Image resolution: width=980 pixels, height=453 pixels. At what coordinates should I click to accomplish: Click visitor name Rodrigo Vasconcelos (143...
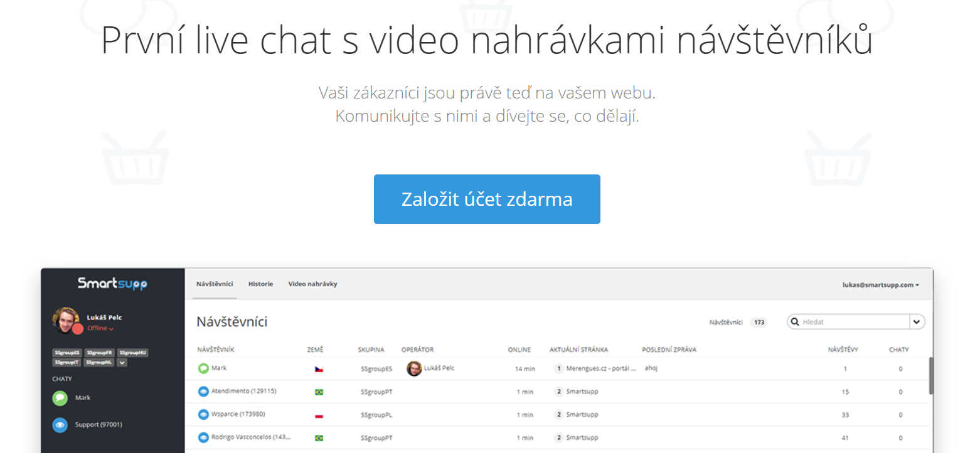tap(251, 437)
